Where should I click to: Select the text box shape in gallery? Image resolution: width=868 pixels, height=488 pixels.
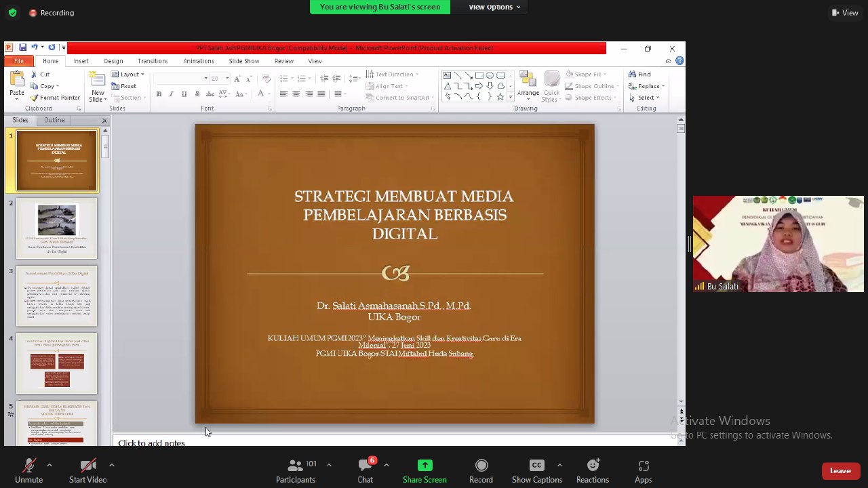tap(447, 75)
